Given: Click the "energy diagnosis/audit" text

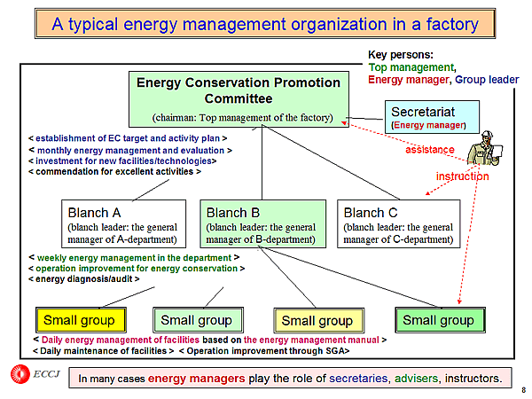Looking at the screenshot, I should (x=83, y=279).
